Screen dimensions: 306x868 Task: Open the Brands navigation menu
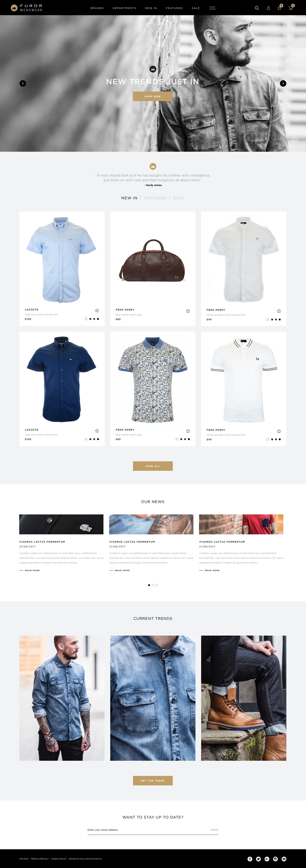(97, 8)
